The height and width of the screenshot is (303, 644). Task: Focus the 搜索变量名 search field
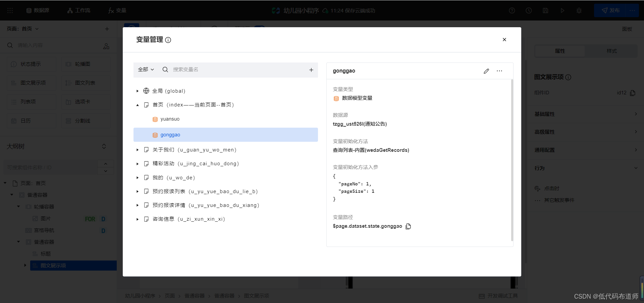238,70
